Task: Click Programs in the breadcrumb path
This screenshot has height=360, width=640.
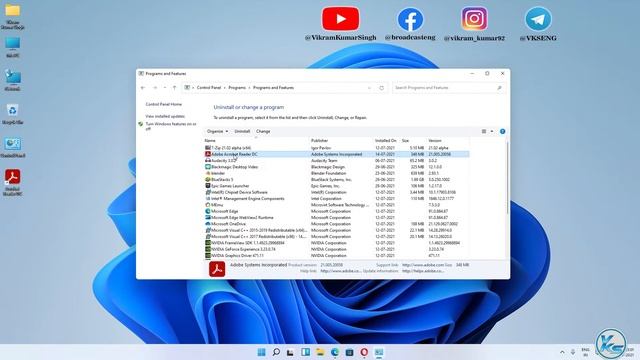Action: click(x=237, y=88)
